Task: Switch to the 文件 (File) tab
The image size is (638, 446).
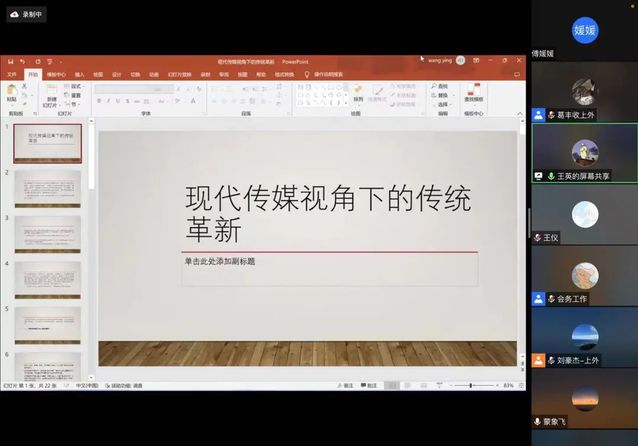Action: (12, 74)
